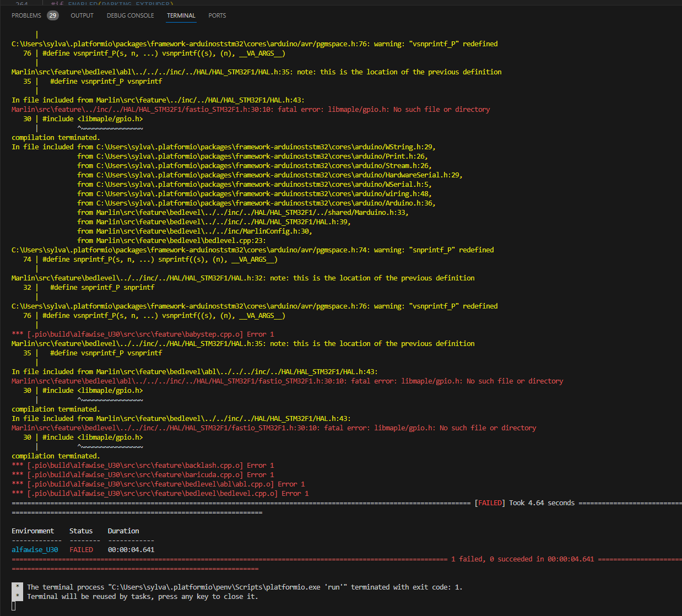Image resolution: width=682 pixels, height=616 pixels.
Task: Switch to the OUTPUT tab
Action: tap(82, 15)
